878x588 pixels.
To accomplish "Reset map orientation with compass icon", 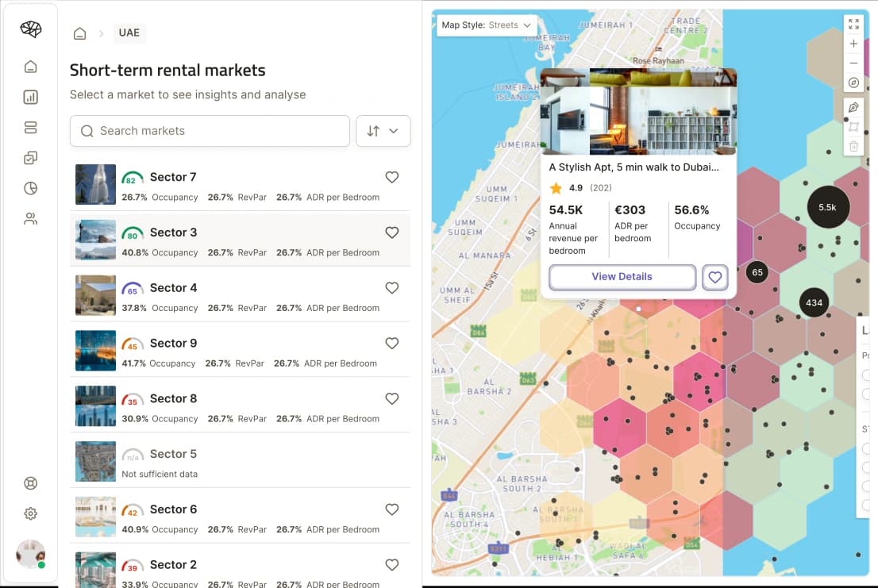I will pos(853,83).
